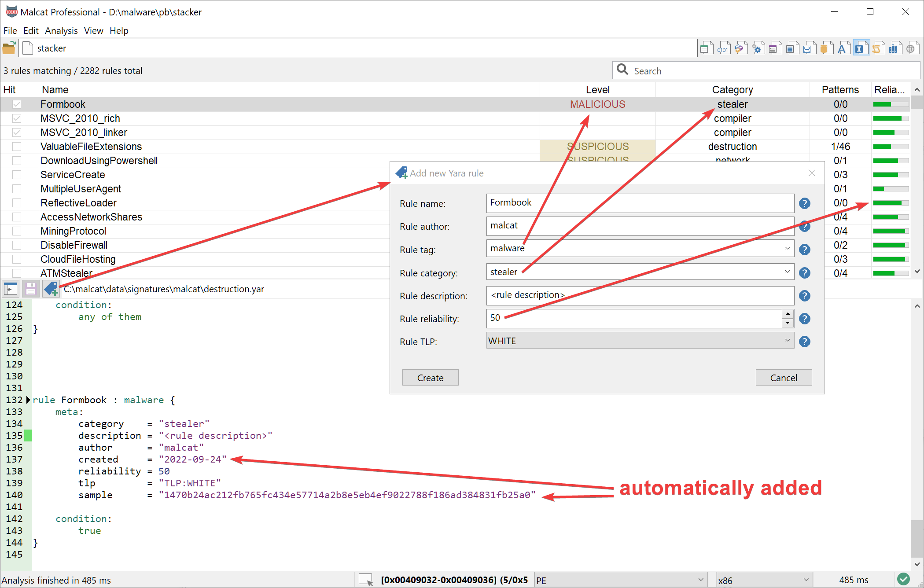Click the MSVC_2010_rich reliability bar

891,118
